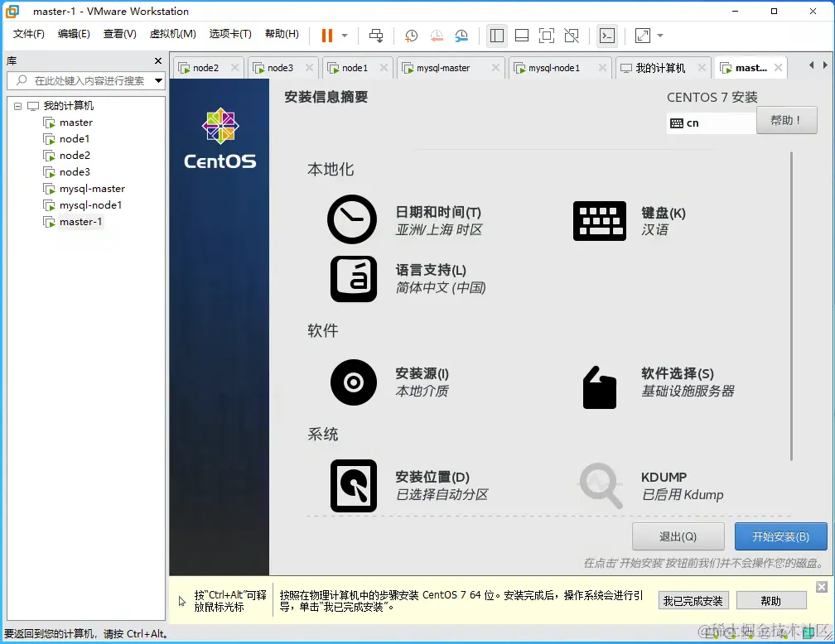Click the 我已完成安装 button

[693, 601]
